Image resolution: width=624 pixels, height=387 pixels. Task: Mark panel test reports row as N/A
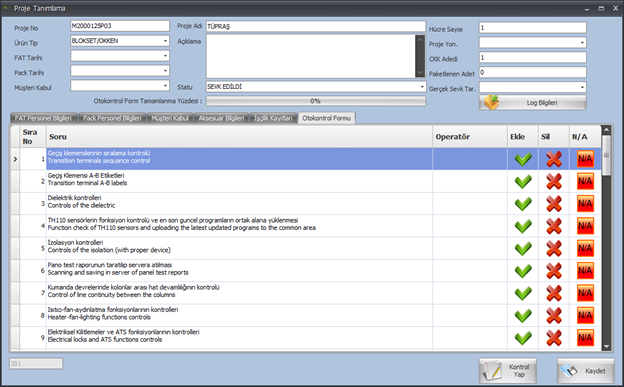pos(585,270)
